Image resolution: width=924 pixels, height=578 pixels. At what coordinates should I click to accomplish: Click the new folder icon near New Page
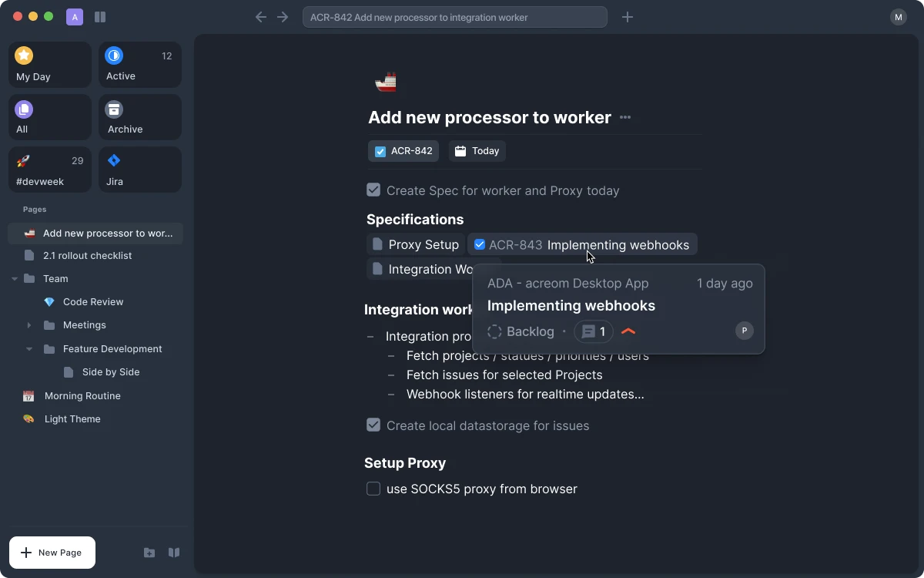(x=149, y=553)
